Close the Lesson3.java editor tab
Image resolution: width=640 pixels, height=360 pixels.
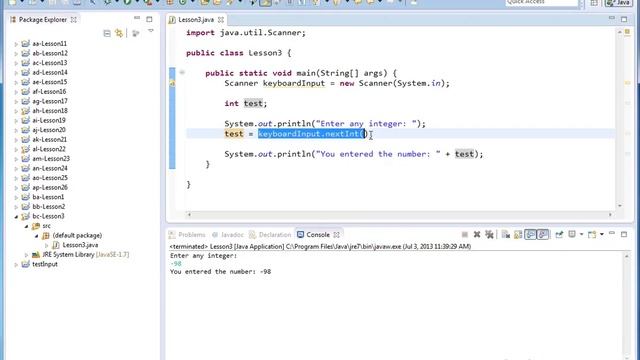tap(221, 20)
